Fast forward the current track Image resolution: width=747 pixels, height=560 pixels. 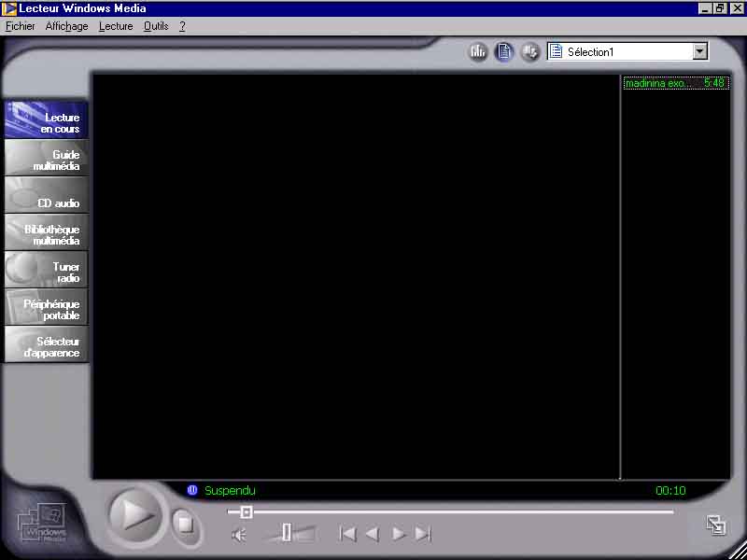coord(399,534)
